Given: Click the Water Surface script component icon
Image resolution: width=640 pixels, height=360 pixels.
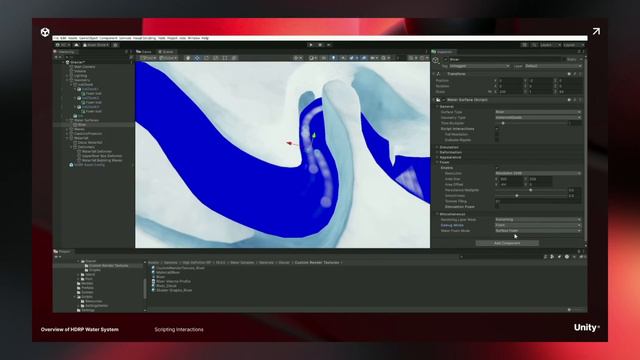Looking at the screenshot, I should (x=438, y=100).
